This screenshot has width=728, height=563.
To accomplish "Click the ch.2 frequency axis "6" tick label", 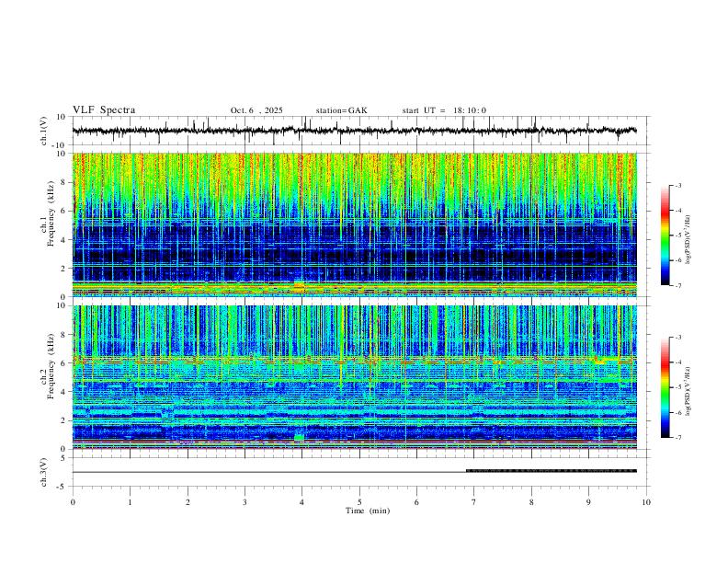I will pyautogui.click(x=65, y=363).
